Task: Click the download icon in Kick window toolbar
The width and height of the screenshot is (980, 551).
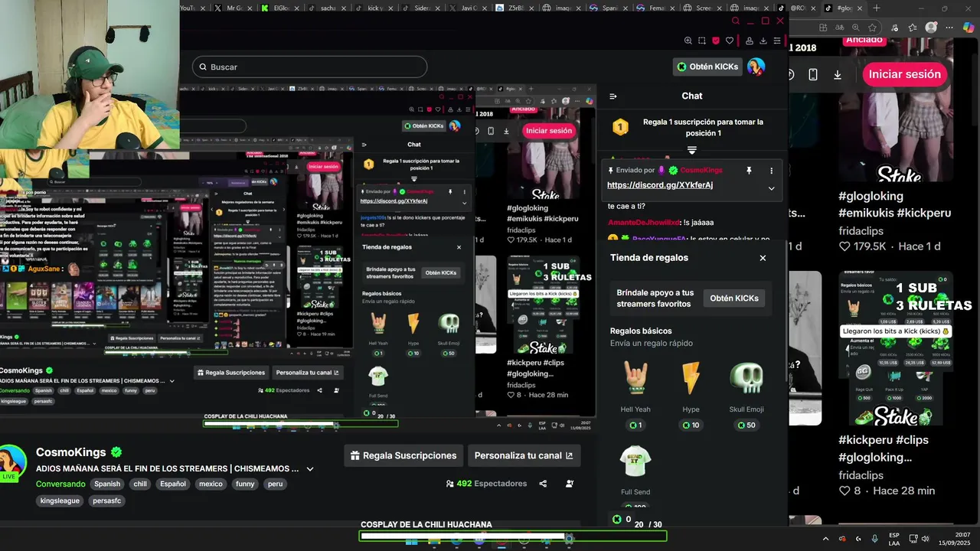Action: click(763, 41)
